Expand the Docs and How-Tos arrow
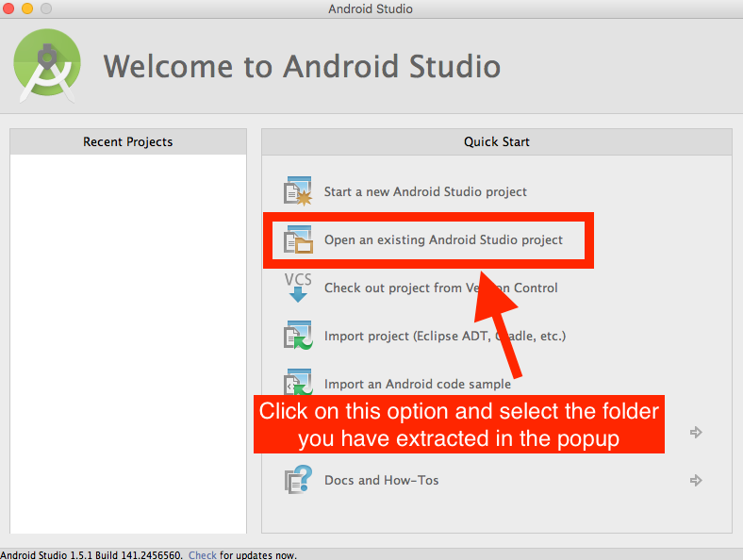Viewport: 743px width, 560px height. pyautogui.click(x=696, y=481)
